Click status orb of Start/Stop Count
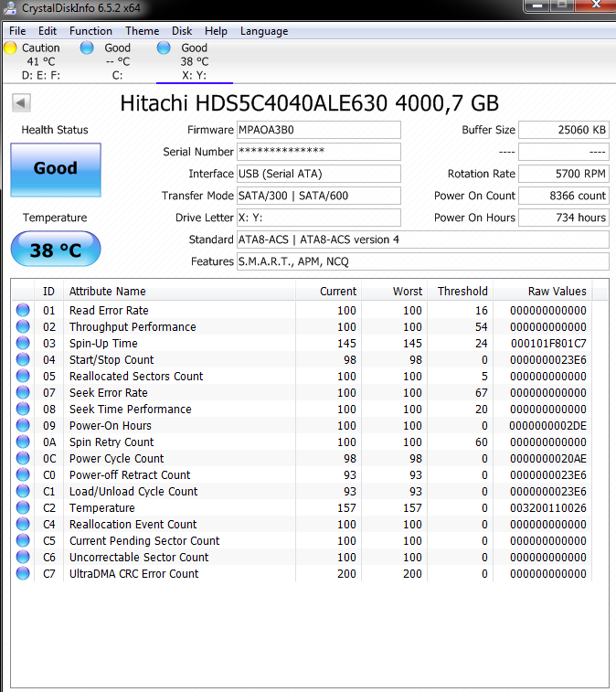This screenshot has height=692, width=616. pyautogui.click(x=23, y=359)
